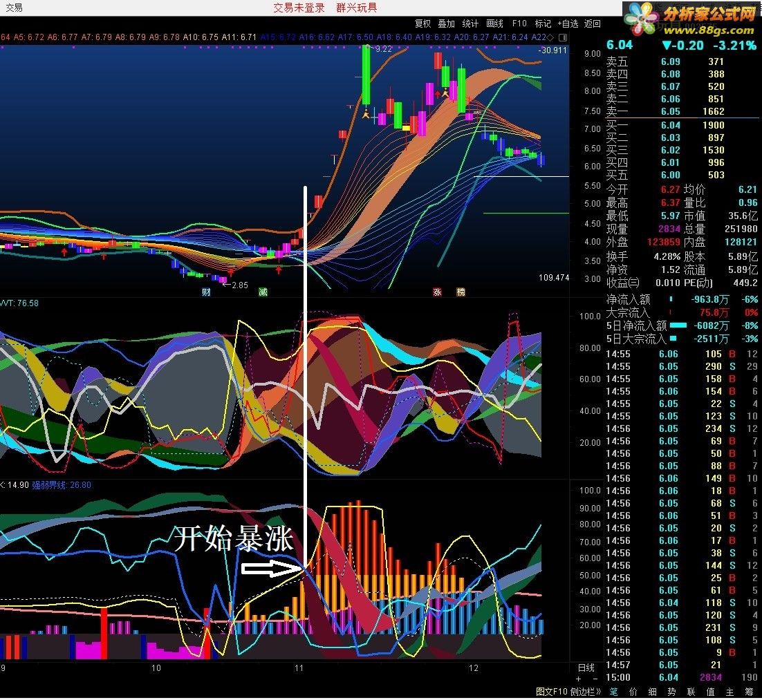Open F10 company info from the toolbar
The height and width of the screenshot is (700, 762).
coord(519,23)
